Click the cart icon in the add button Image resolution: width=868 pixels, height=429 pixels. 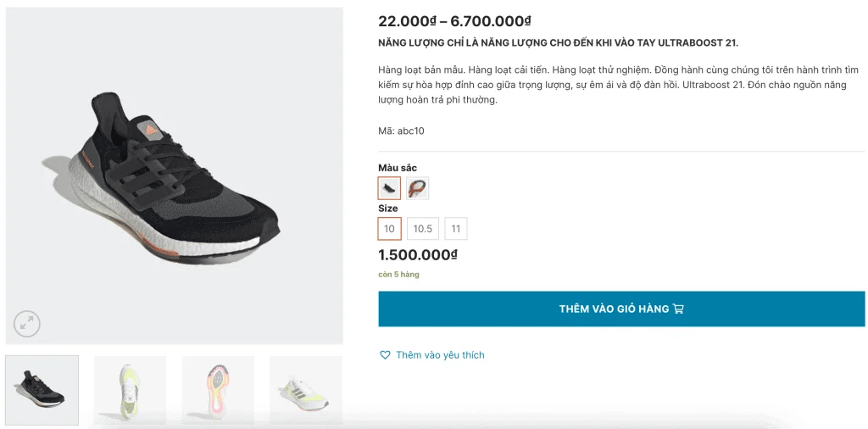click(x=678, y=309)
